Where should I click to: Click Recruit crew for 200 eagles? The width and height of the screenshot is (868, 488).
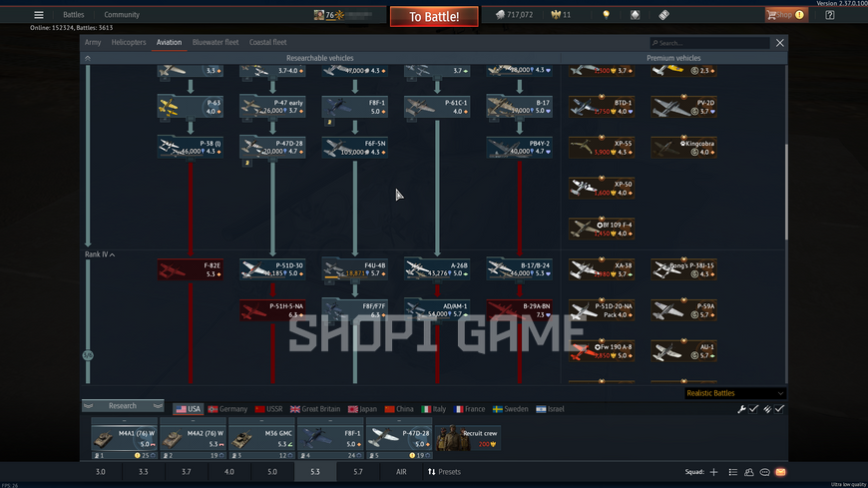(x=468, y=437)
